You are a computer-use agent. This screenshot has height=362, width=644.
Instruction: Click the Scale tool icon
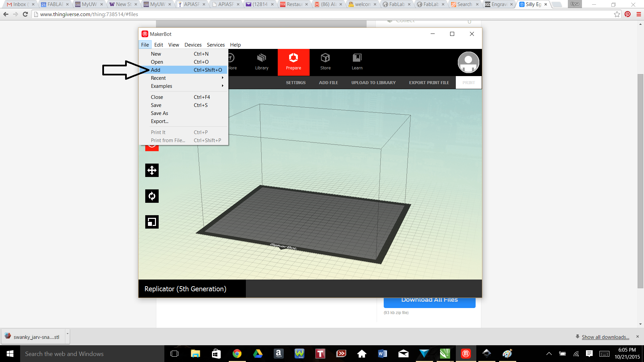pos(152,222)
